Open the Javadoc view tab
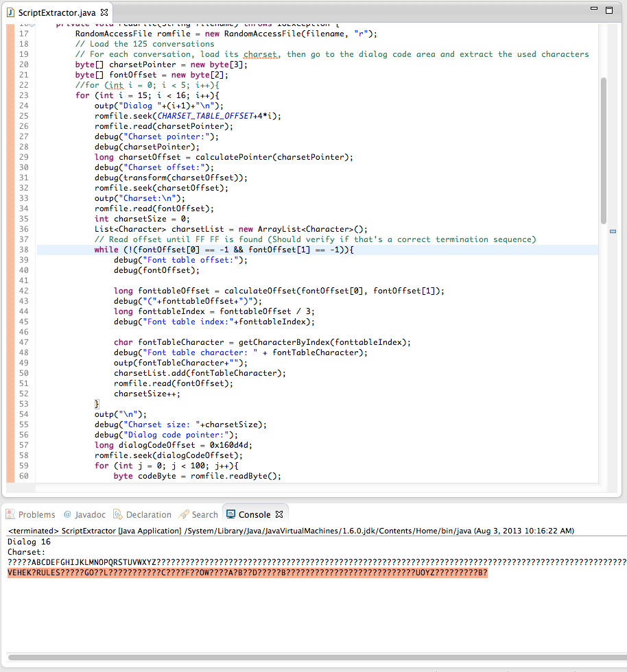Viewport: 627px width, 672px height. [x=85, y=514]
